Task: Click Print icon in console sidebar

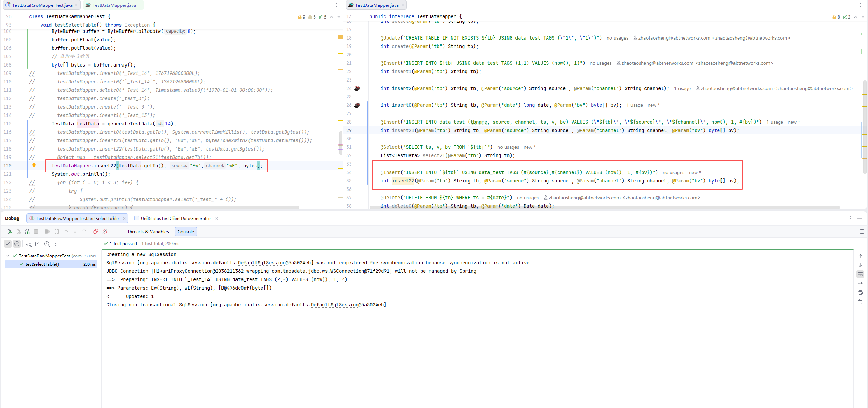Action: (x=860, y=292)
